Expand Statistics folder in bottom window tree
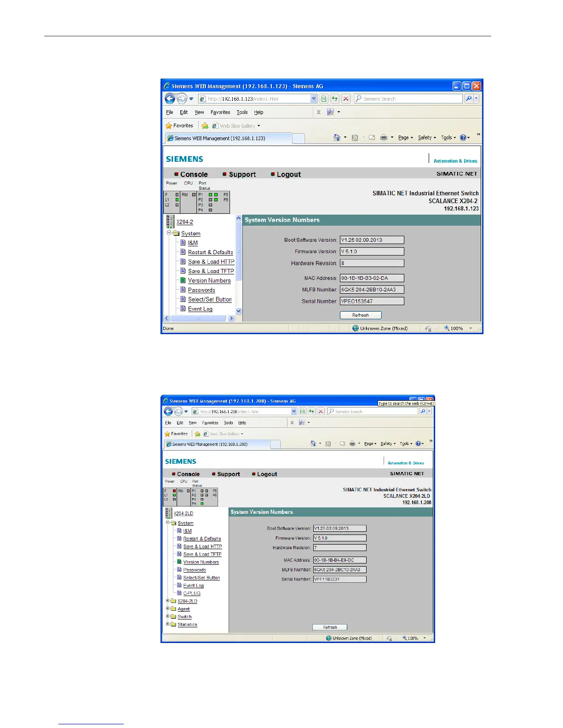The width and height of the screenshot is (563, 728). pyautogui.click(x=168, y=624)
